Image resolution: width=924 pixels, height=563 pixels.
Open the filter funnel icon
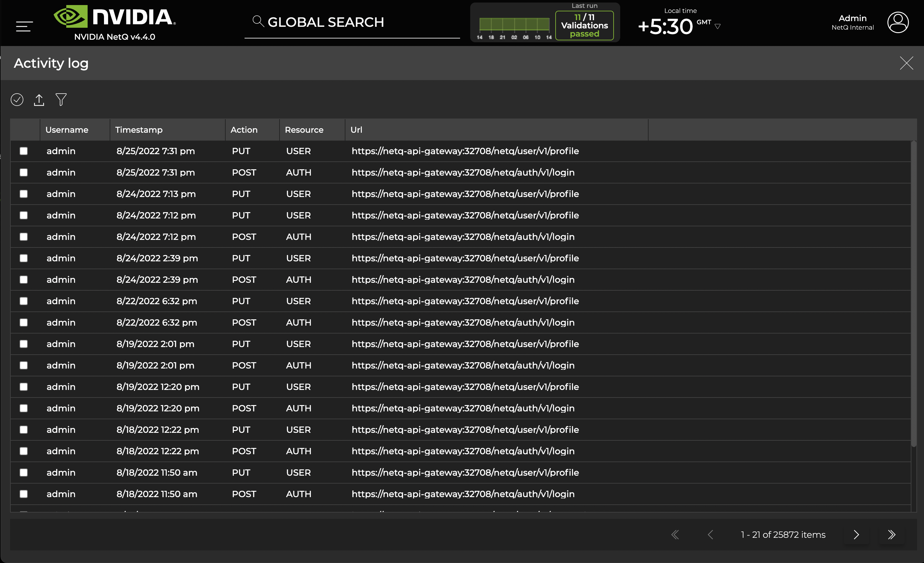click(61, 100)
